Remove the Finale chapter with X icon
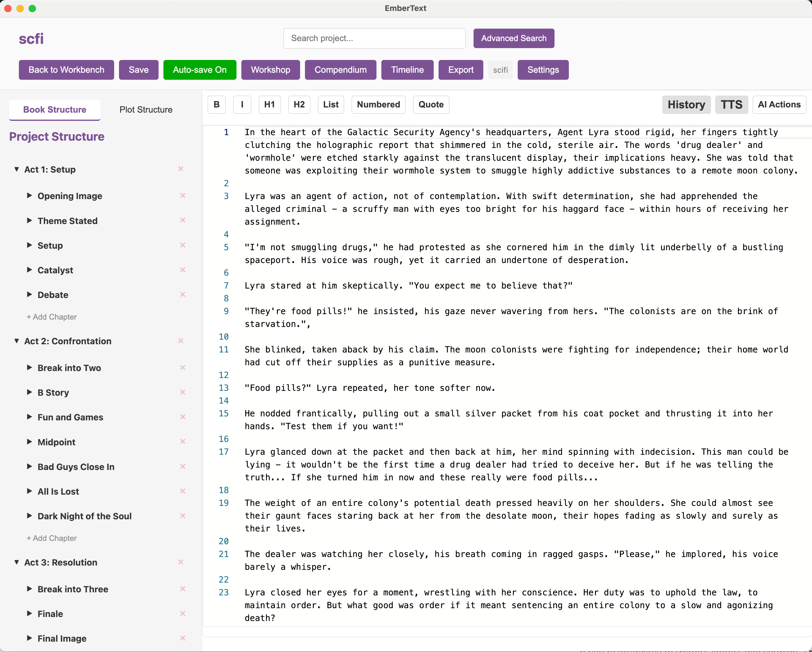 tap(183, 613)
